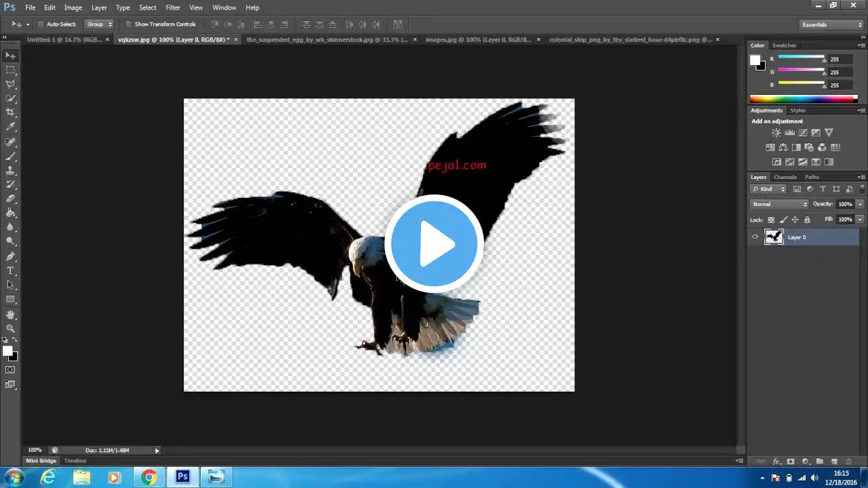
Task: Toggle visibility of Layer 0
Action: coord(755,237)
